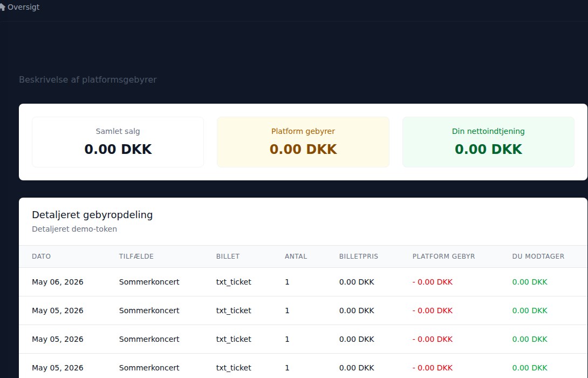Click the 0.00 DKK value under Platform gebyrer
The height and width of the screenshot is (378, 588).
303,149
